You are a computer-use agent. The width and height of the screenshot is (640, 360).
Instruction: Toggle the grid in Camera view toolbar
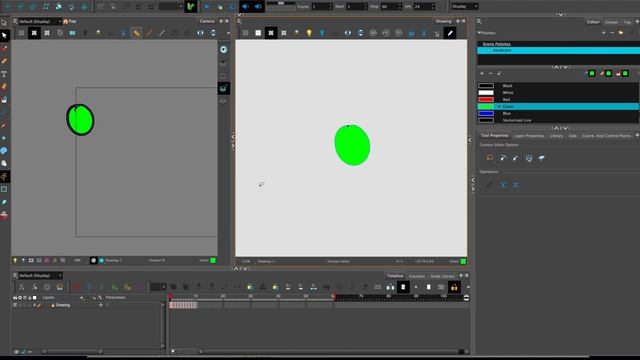21,33
